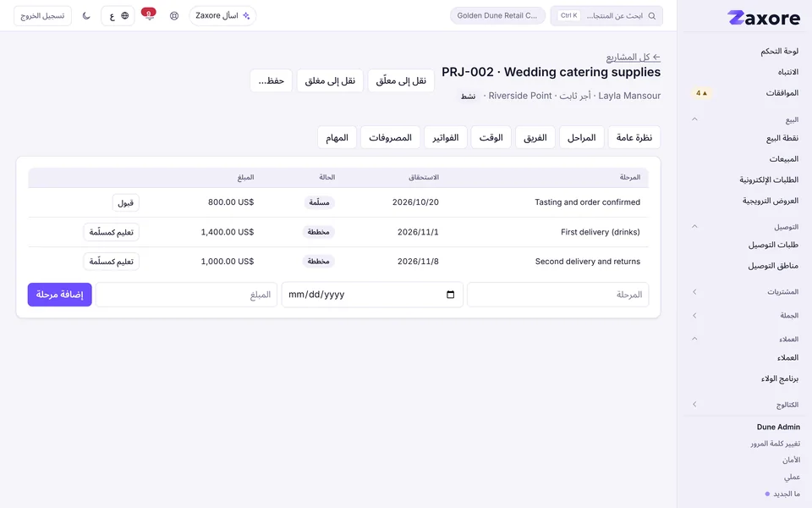Switch to the الوقت tab
Image resolution: width=812 pixels, height=508 pixels.
(491, 137)
